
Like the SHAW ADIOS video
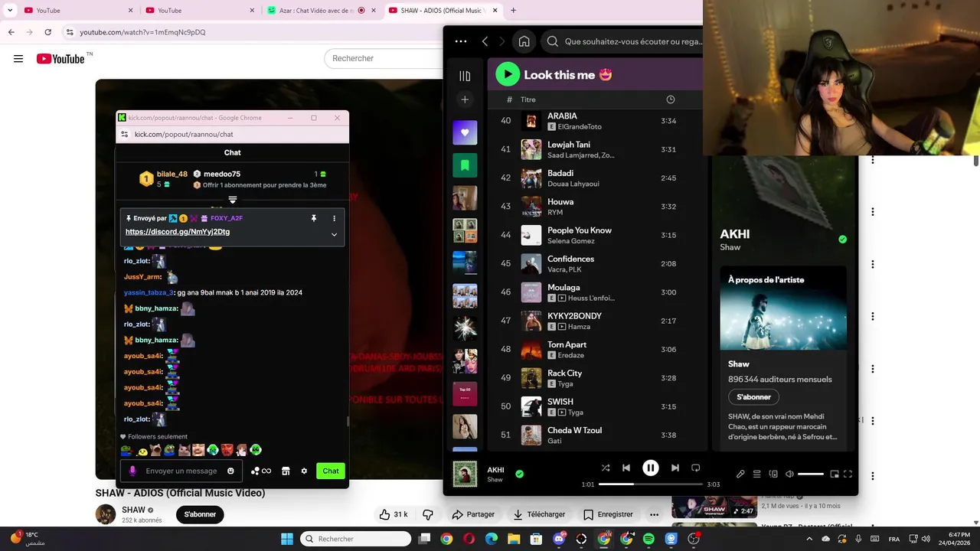point(394,514)
